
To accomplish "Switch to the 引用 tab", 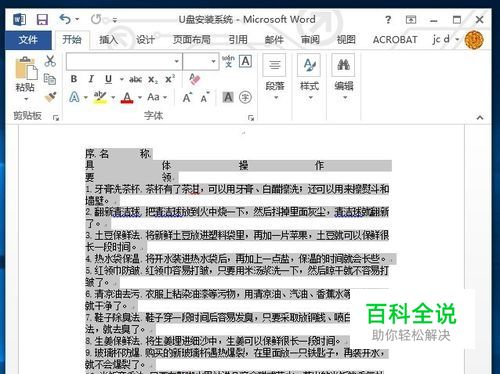I will 238,40.
